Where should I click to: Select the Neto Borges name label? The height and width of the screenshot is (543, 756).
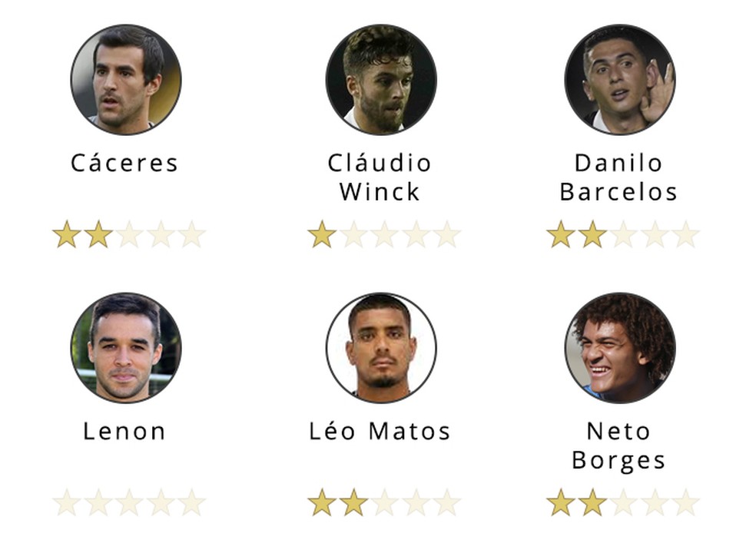tap(618, 445)
